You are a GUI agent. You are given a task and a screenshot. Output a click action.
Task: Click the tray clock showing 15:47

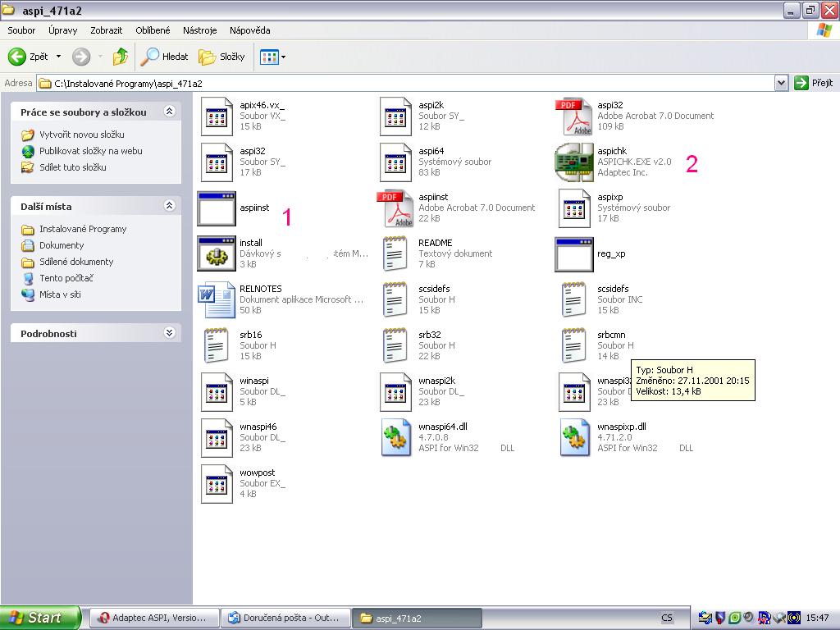817,618
